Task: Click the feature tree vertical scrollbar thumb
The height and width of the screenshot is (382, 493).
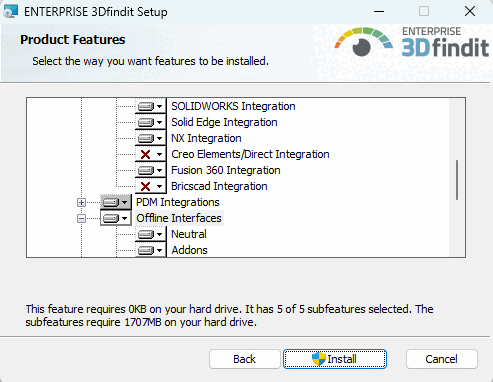Action: coord(457,180)
